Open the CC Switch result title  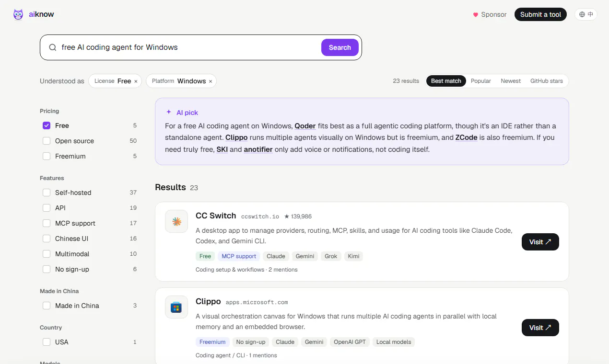(216, 216)
